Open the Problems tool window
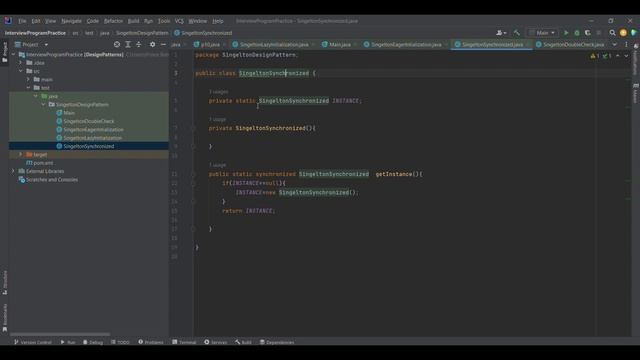Screen dimensions: 640x360 tap(151, 342)
